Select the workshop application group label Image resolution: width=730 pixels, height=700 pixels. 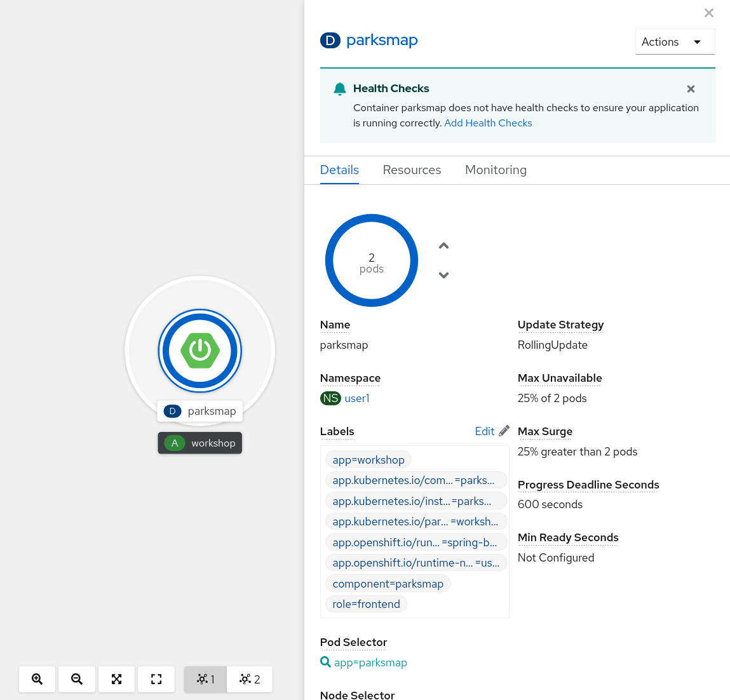coord(200,443)
